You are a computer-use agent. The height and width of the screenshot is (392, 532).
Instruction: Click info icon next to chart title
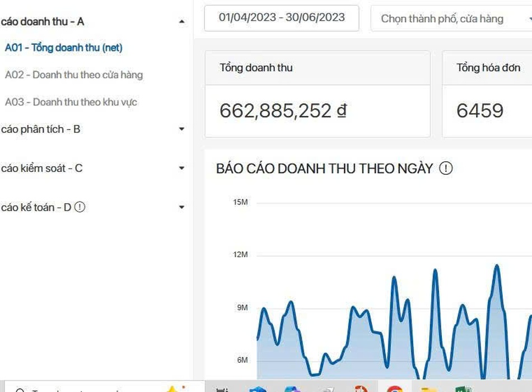[x=446, y=168]
